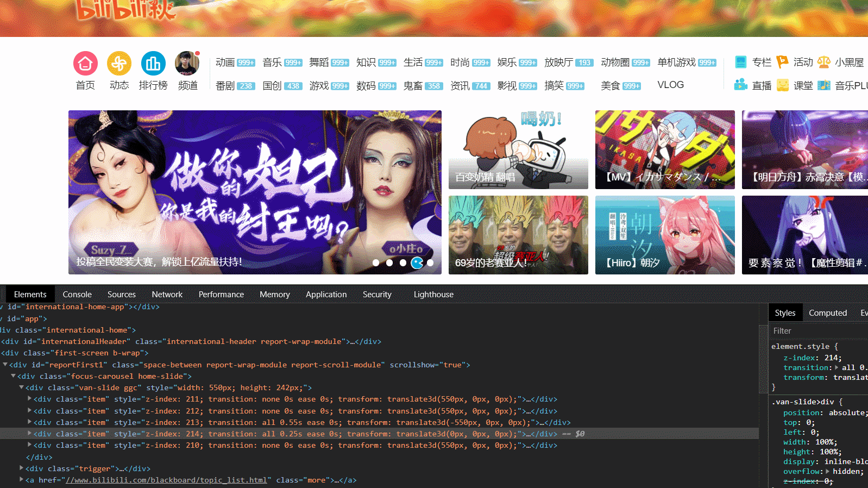868x488 pixels.
Task: Select the Elements tab
Action: [30, 295]
